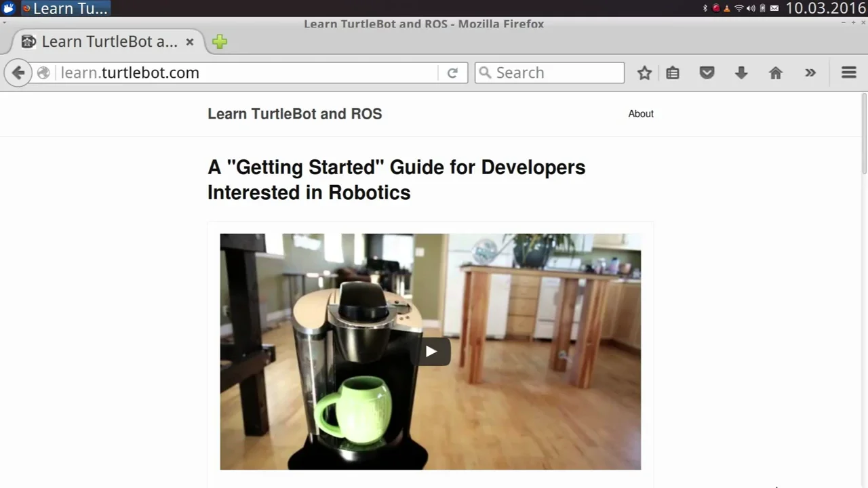The width and height of the screenshot is (868, 488).
Task: Open Wi-Fi network tray icon
Action: (x=739, y=8)
